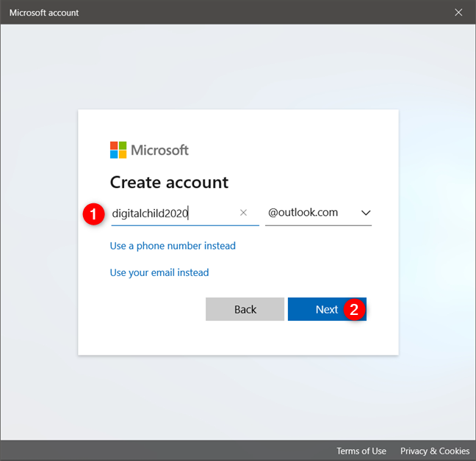The image size is (476, 461).
Task: Go to the previous step with Back
Action: tap(245, 309)
